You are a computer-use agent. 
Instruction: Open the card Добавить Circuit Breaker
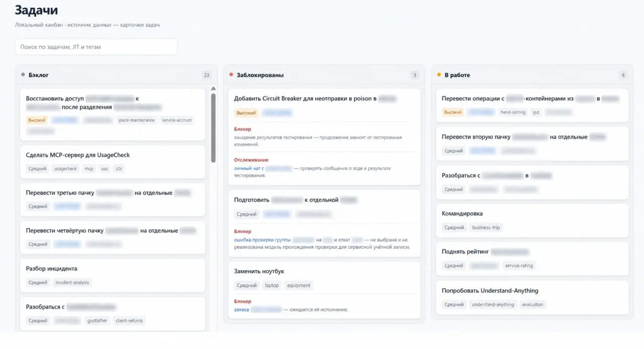(x=325, y=137)
